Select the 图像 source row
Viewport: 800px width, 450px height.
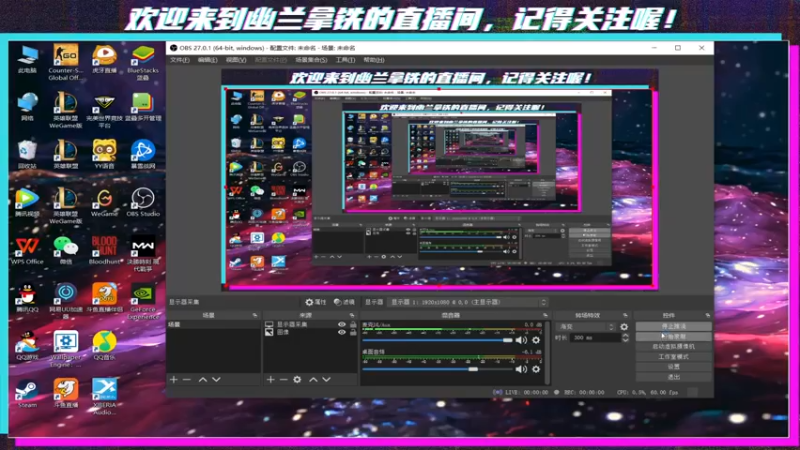[310, 332]
